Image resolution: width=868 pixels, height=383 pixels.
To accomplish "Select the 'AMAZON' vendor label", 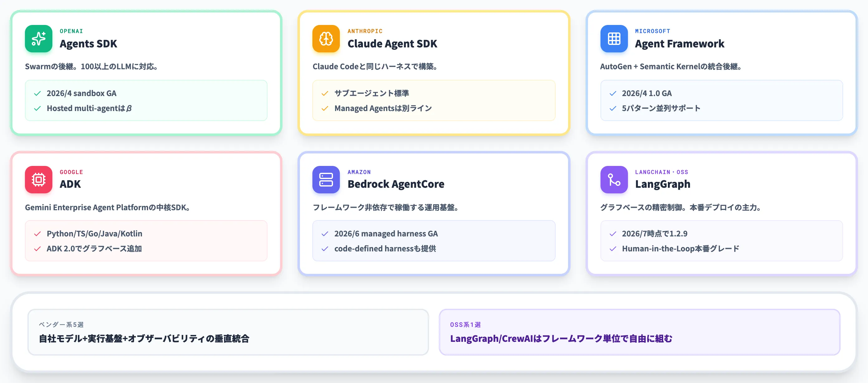I will coord(359,172).
